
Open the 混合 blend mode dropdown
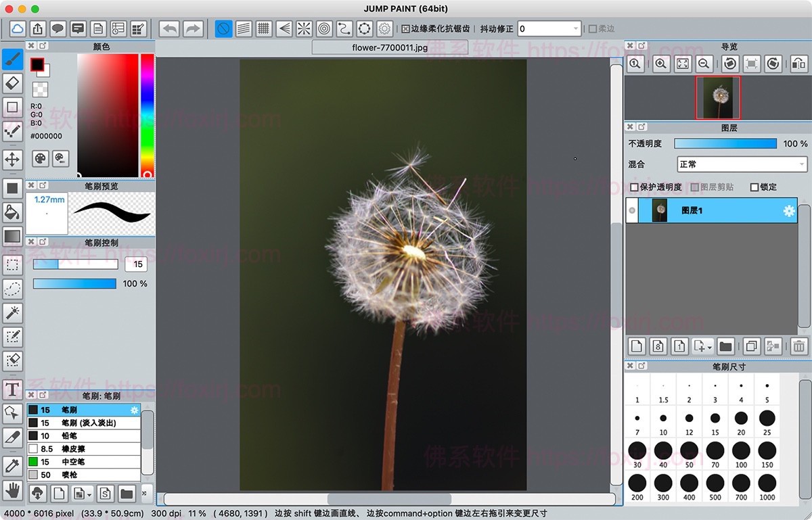[x=742, y=164]
